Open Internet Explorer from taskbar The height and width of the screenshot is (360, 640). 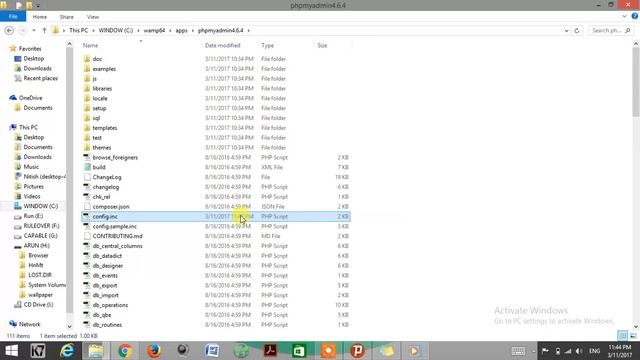[67, 351]
